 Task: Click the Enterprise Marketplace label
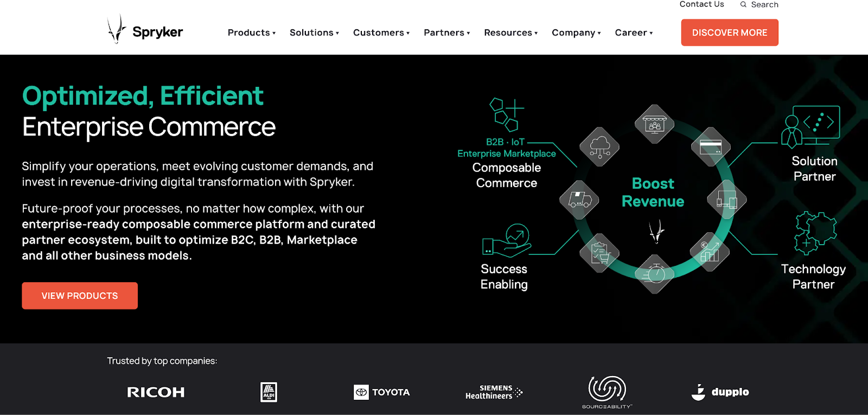507,154
